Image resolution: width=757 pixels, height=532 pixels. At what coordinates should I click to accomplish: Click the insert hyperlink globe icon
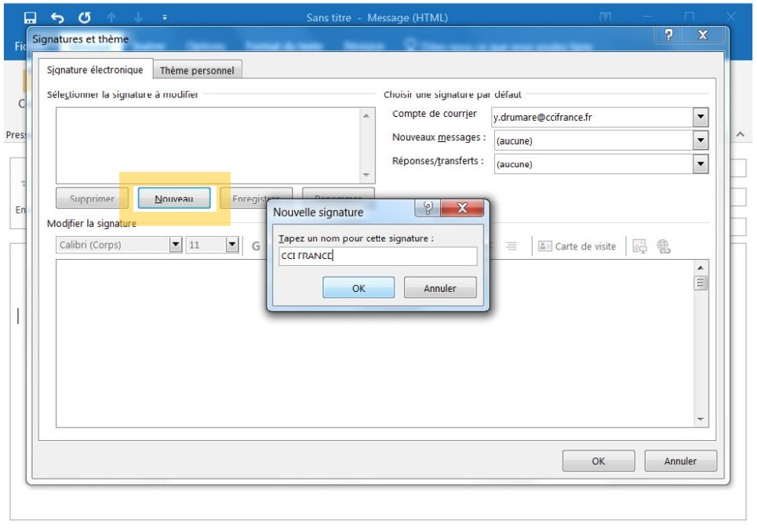pyautogui.click(x=664, y=246)
